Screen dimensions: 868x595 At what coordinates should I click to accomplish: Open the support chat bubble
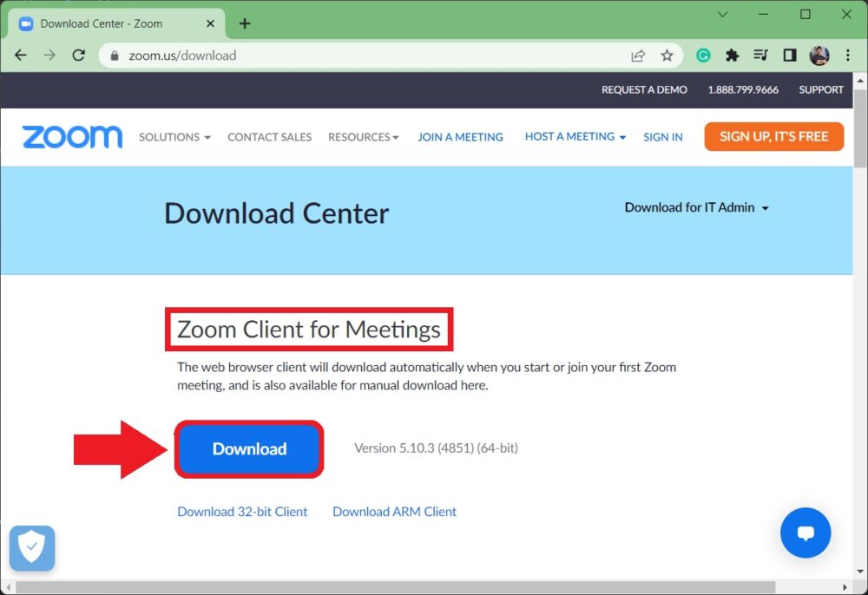[806, 533]
